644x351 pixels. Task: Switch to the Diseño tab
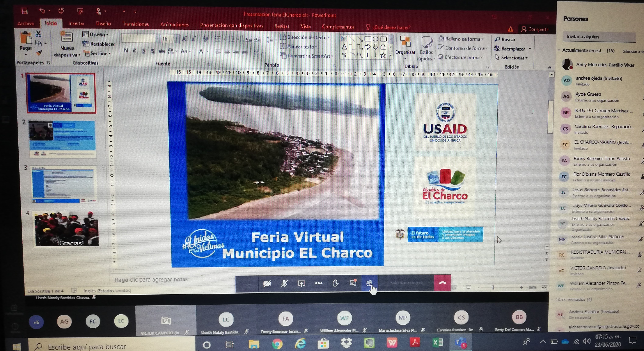[103, 23]
